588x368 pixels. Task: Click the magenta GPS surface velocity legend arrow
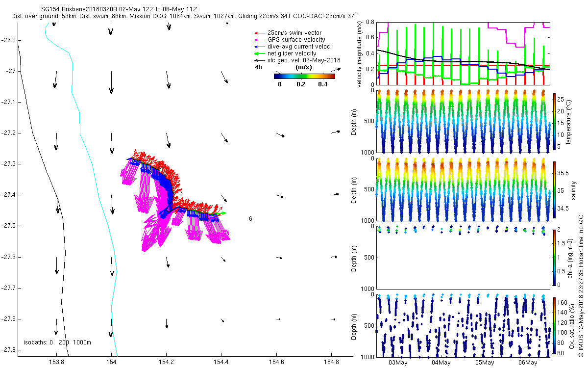click(259, 40)
